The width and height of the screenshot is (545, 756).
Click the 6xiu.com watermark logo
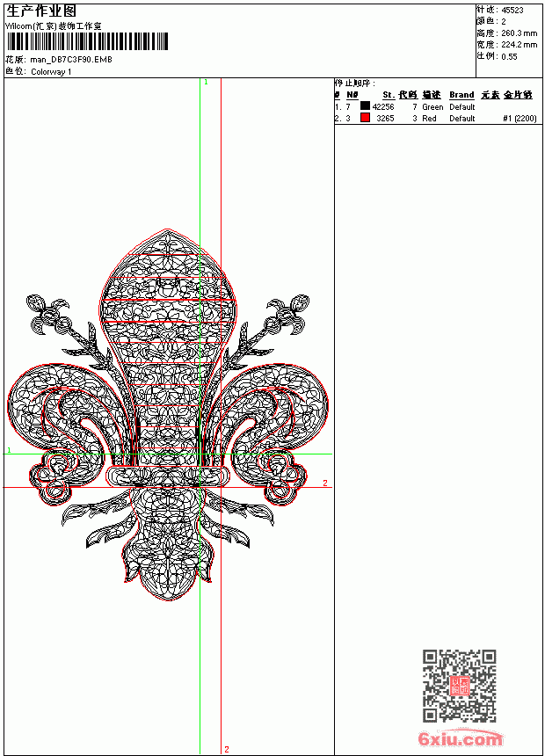click(x=460, y=738)
